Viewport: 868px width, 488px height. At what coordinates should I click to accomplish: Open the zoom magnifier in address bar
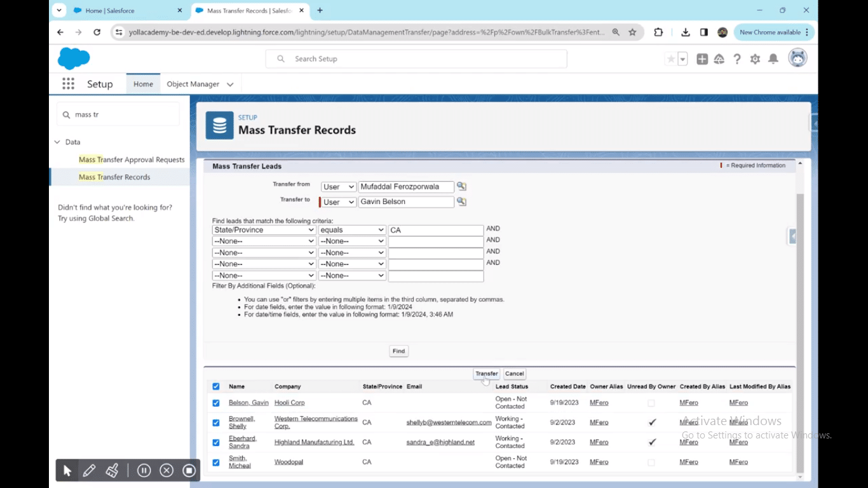(x=616, y=32)
